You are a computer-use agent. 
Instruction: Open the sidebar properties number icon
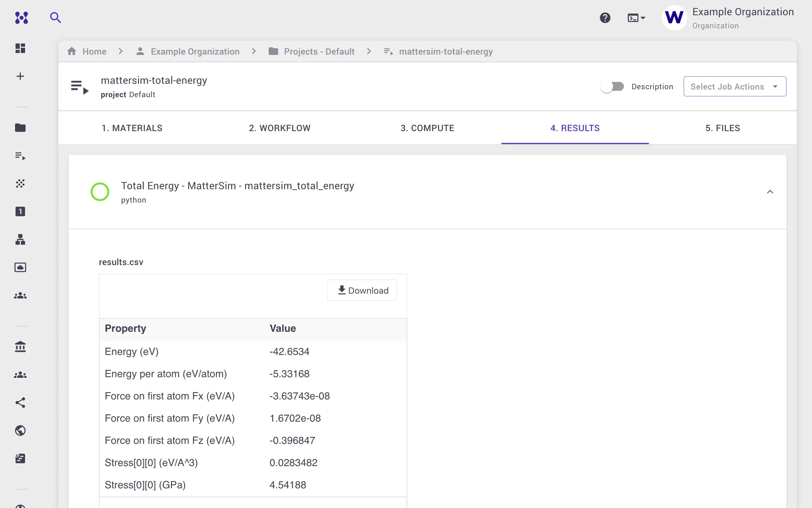[x=20, y=211]
